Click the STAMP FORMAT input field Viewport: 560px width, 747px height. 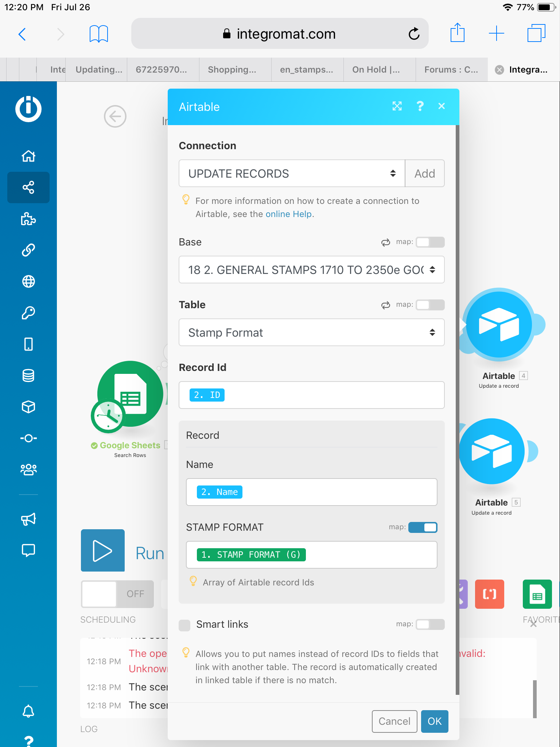tap(312, 555)
